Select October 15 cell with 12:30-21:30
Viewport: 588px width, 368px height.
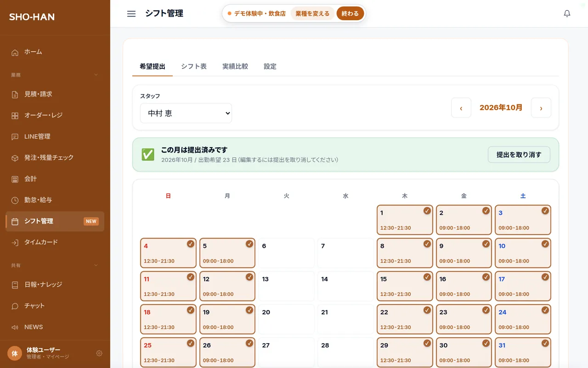(x=405, y=286)
